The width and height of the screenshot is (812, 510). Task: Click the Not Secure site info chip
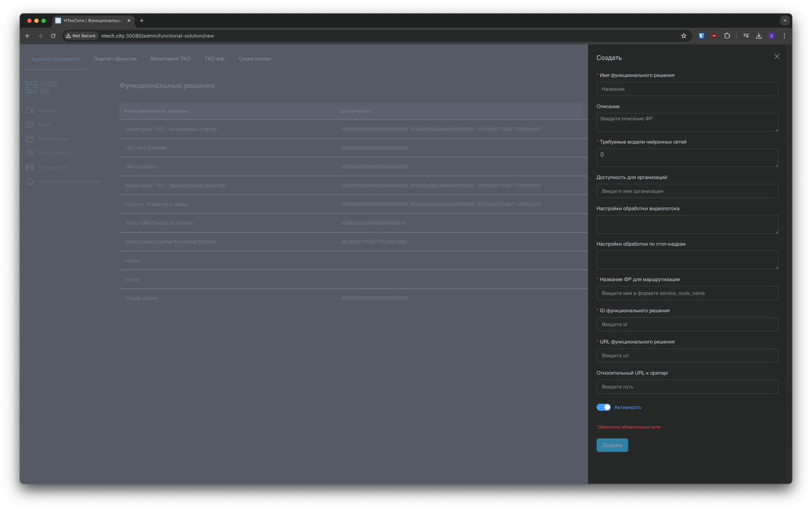(x=81, y=36)
